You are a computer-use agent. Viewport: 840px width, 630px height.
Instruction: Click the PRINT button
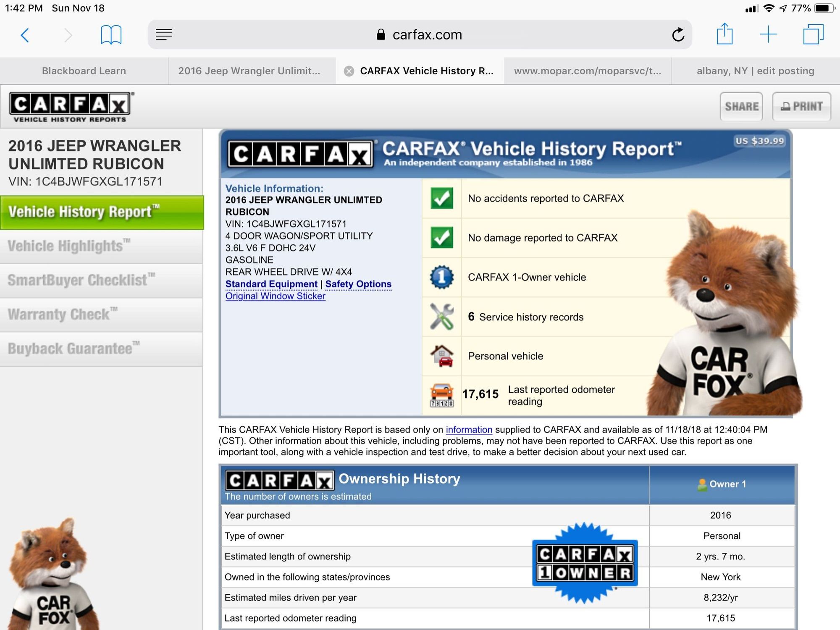coord(801,106)
